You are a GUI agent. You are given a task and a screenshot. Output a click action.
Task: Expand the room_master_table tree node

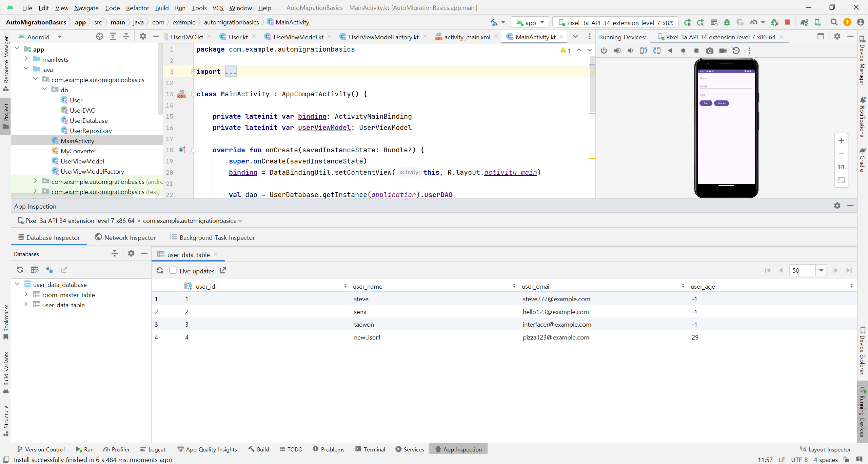point(26,294)
